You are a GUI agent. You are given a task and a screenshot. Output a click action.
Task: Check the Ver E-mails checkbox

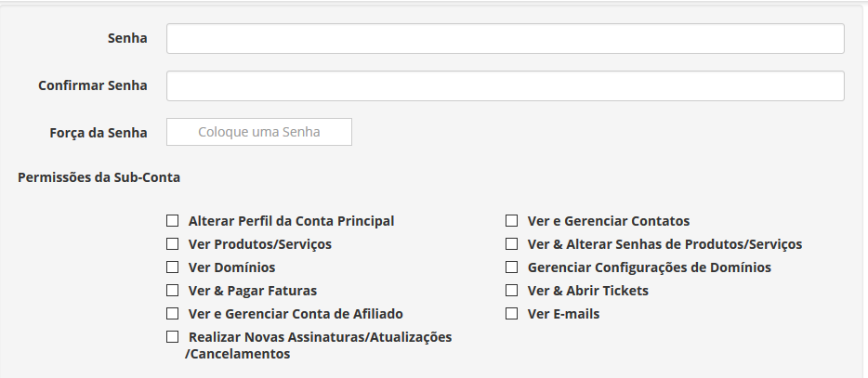click(511, 314)
